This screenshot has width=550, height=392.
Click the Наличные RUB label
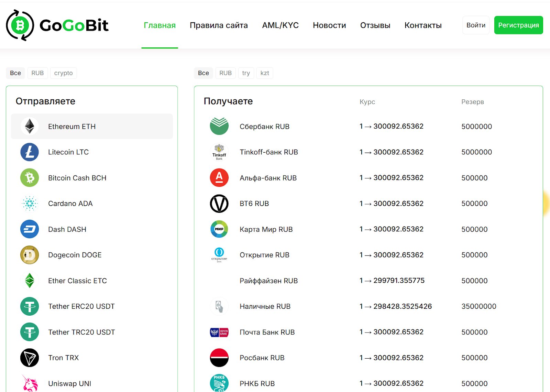[265, 306]
